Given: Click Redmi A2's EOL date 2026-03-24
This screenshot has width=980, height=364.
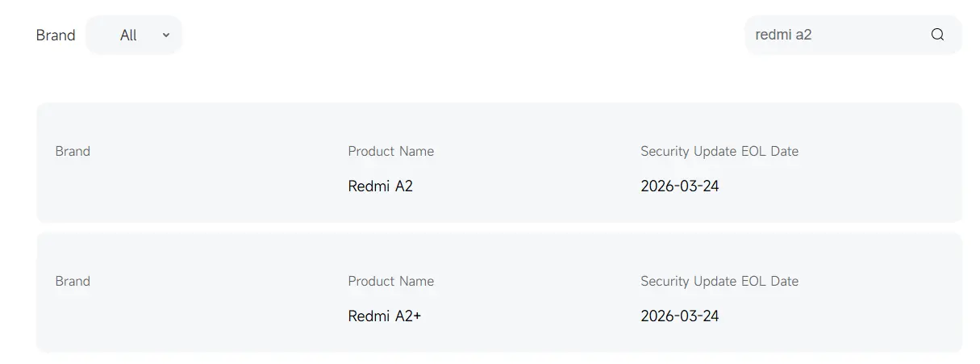Looking at the screenshot, I should coord(679,186).
